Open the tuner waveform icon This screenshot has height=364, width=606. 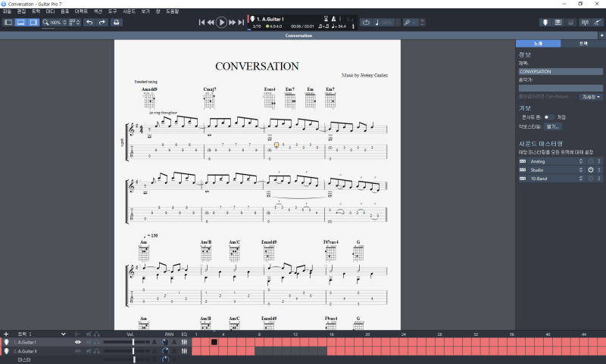[x=585, y=23]
